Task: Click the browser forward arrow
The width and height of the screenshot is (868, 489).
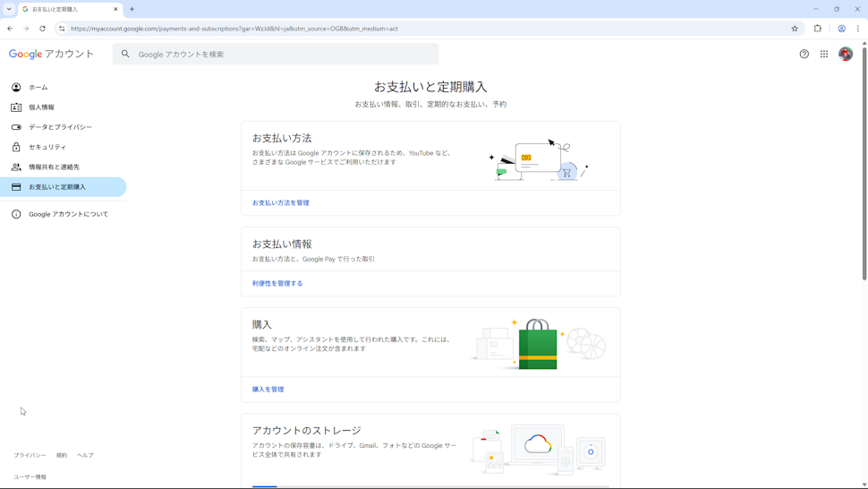Action: pyautogui.click(x=26, y=29)
